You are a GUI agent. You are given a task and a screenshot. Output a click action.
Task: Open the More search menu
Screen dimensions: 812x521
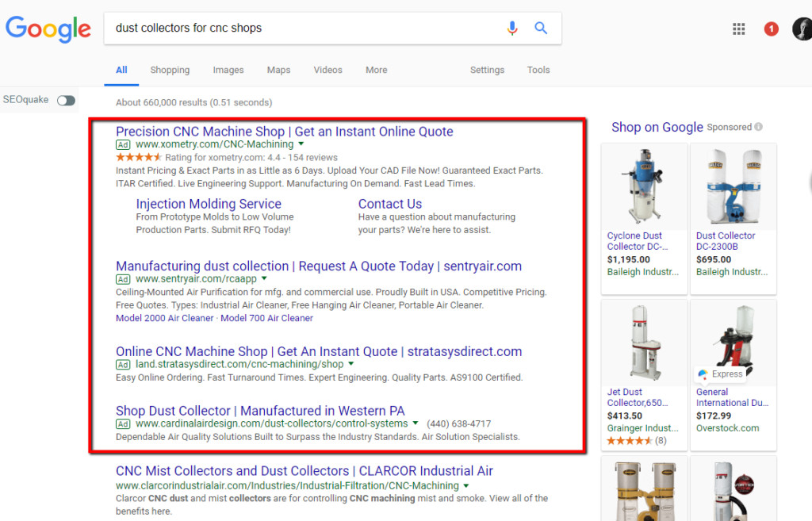click(377, 70)
